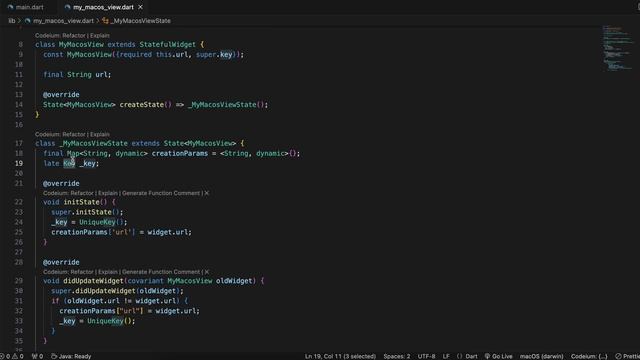This screenshot has height=360, width=640.
Task: Click line number 17 in the gutter
Action: (19, 143)
